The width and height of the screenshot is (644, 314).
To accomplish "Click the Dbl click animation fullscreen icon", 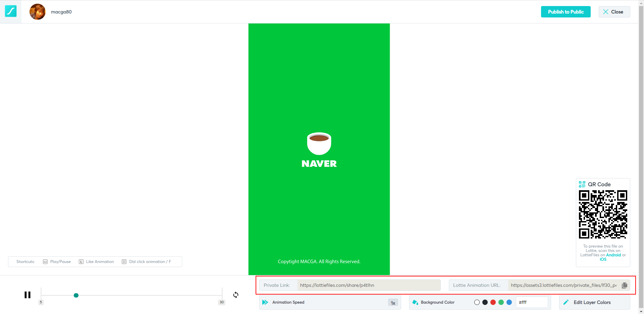I will coord(124,262).
